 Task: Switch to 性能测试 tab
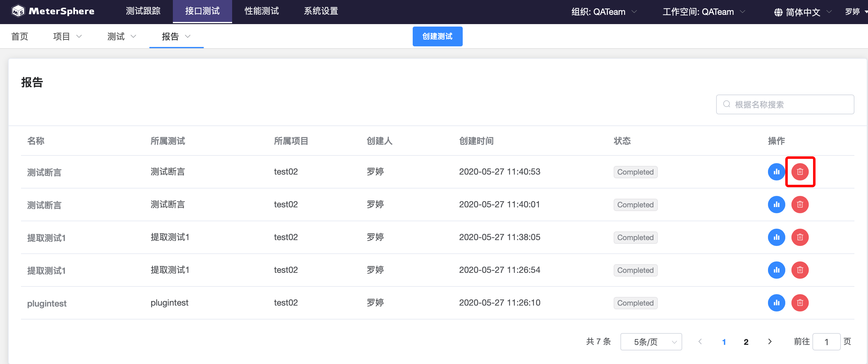point(261,11)
